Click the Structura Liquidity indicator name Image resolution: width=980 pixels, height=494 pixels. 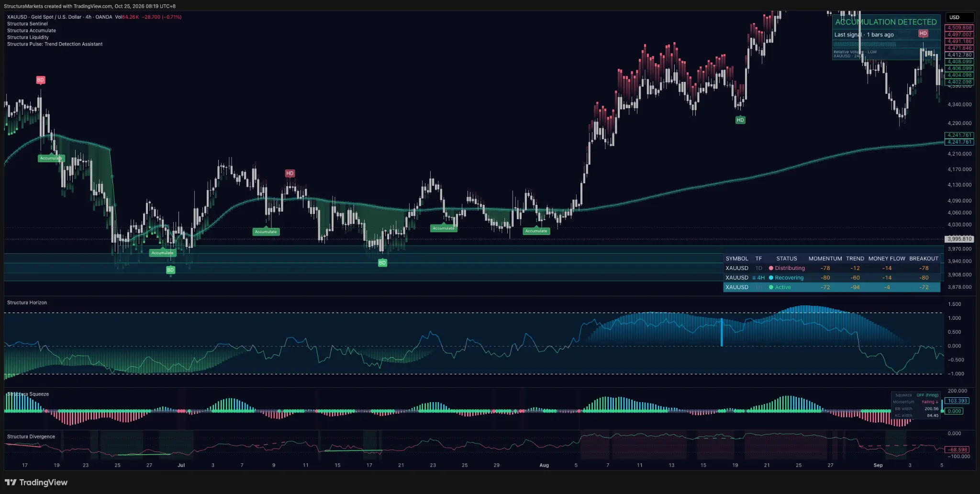coord(28,37)
